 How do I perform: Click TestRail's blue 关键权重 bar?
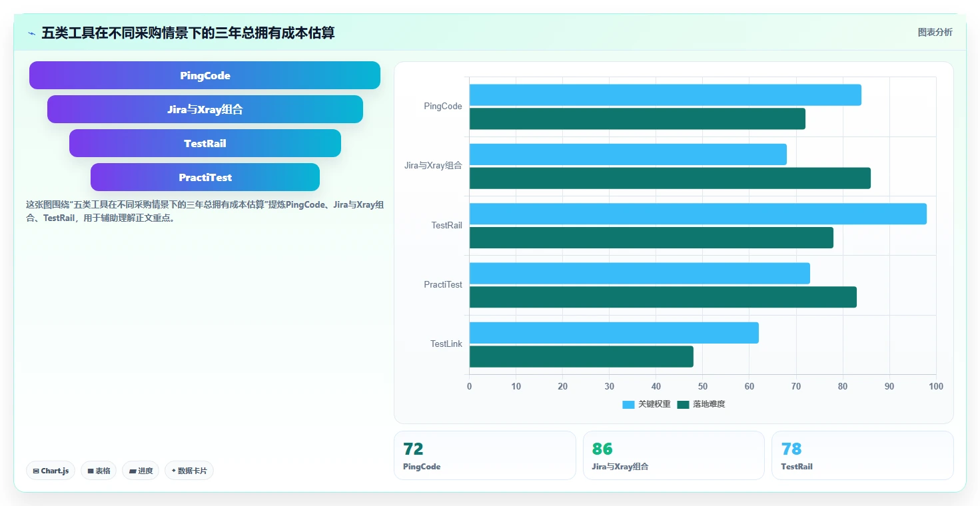coord(698,214)
